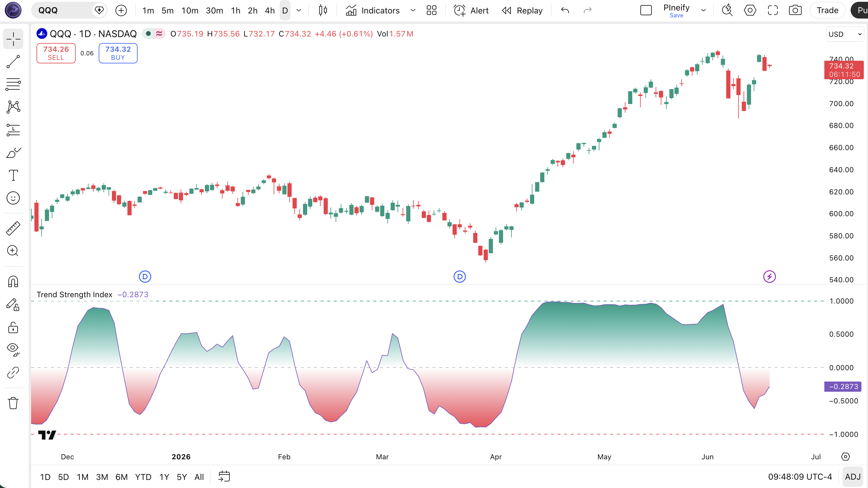
Task: Select the 5m timeframe
Action: [x=167, y=10]
